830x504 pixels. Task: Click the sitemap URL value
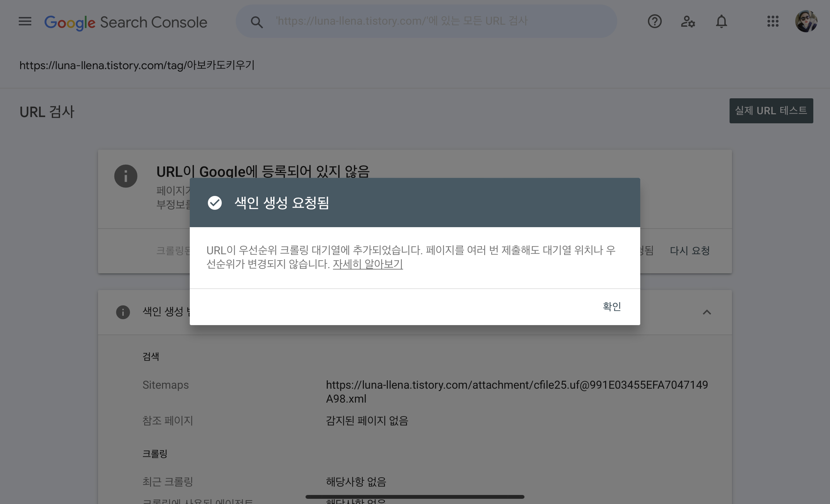(517, 392)
